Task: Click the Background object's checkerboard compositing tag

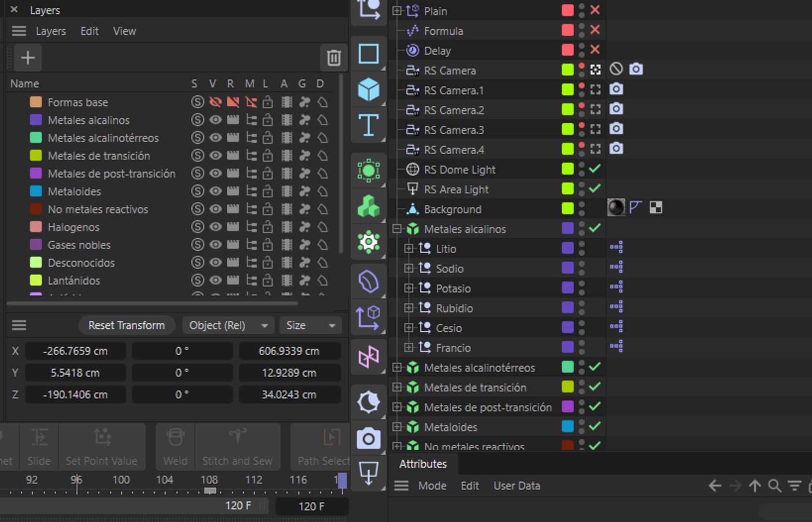Action: click(x=656, y=208)
